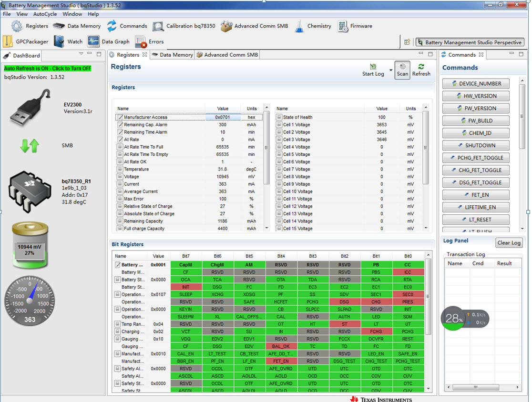Click the Transaction Log horizontal scrollbar thumb
This screenshot has width=532, height=402.
click(476, 387)
